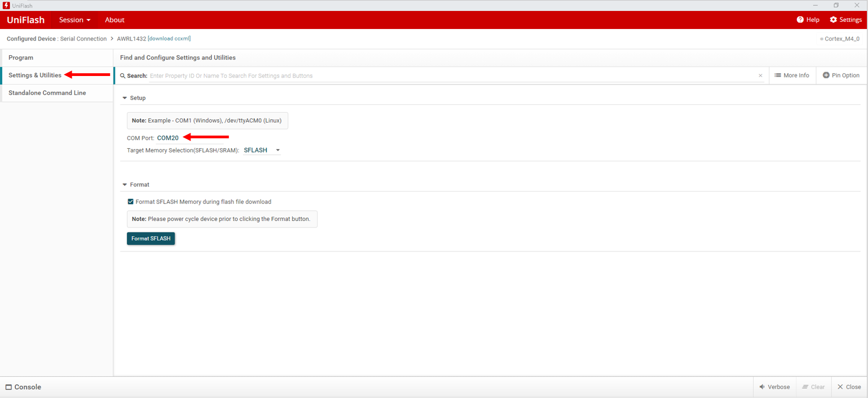Click the Serial Connection configured device text
Viewport: 868px width, 398px height.
(83, 39)
